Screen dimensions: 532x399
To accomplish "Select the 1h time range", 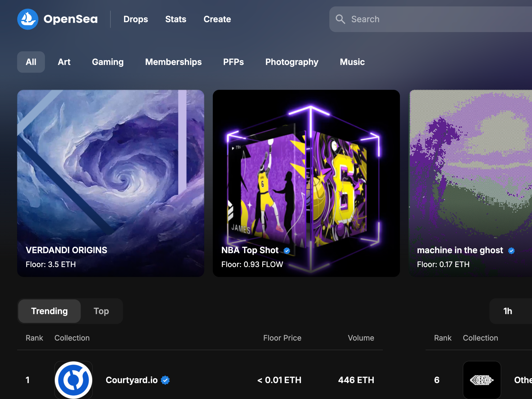I will tap(507, 311).
